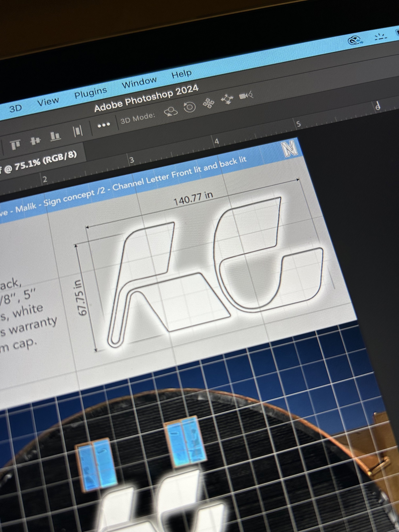Click the Align top edges icon
Screen dimensions: 399x532
(x=16, y=145)
